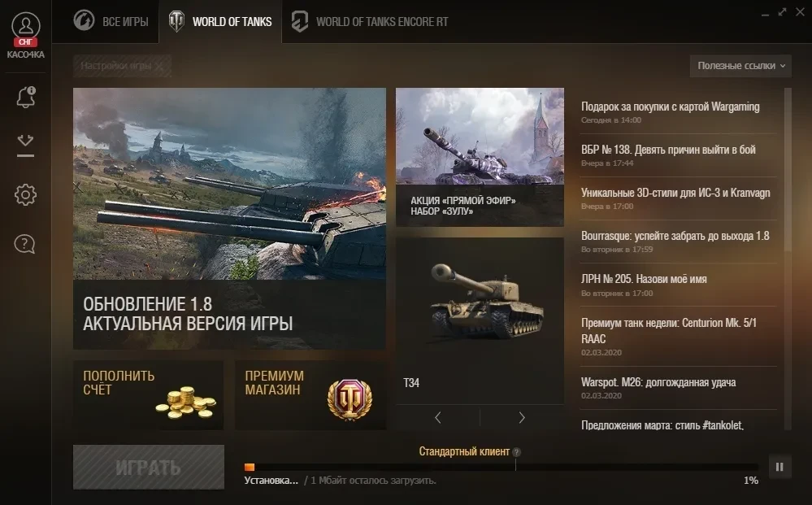
Task: Click the gold coins ПОПОЛНИТЬ СЧЁТ tile
Action: click(x=148, y=395)
